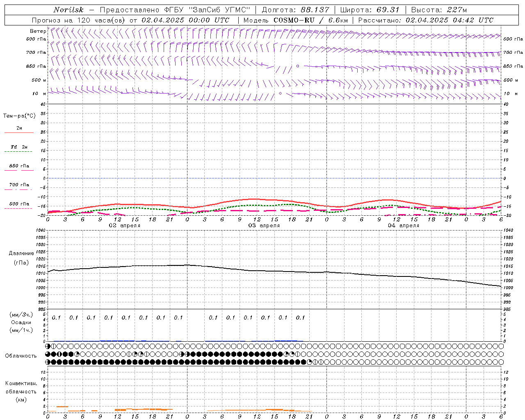Click the '04 апреля' date label

coord(404,226)
